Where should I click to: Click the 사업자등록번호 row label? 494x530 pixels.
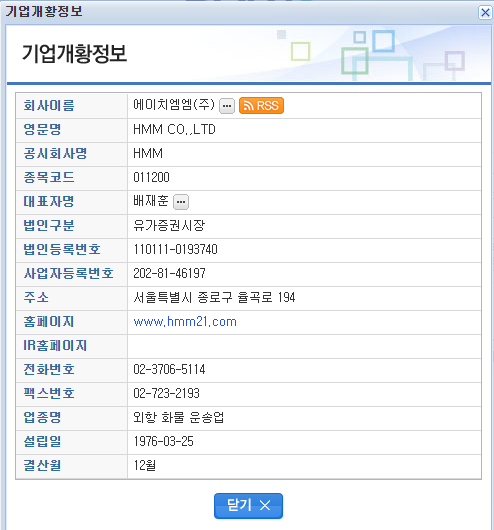pyautogui.click(x=68, y=273)
